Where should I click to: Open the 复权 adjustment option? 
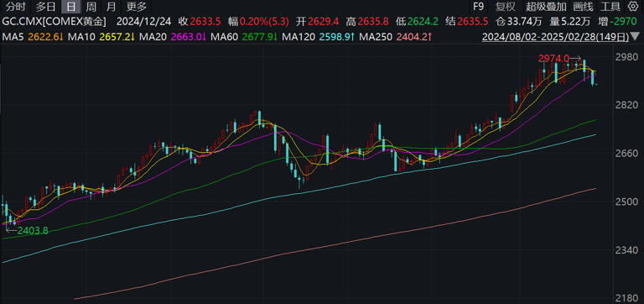(505, 7)
